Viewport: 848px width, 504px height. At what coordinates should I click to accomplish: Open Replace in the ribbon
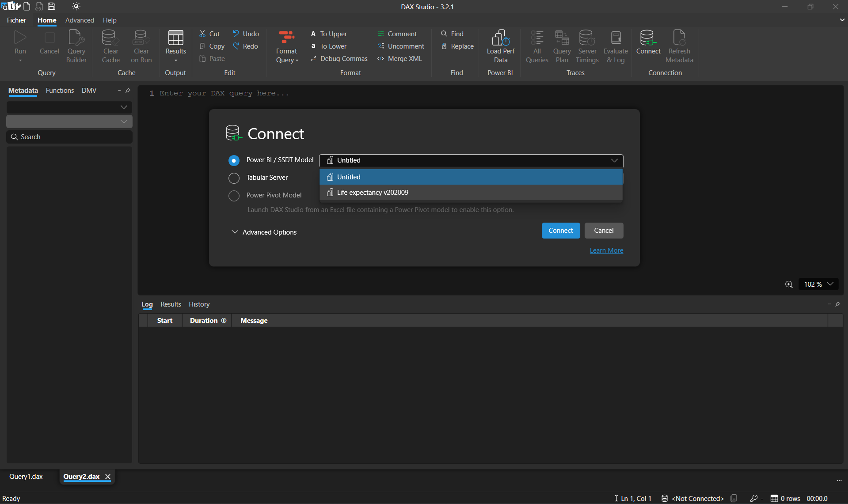coord(457,46)
